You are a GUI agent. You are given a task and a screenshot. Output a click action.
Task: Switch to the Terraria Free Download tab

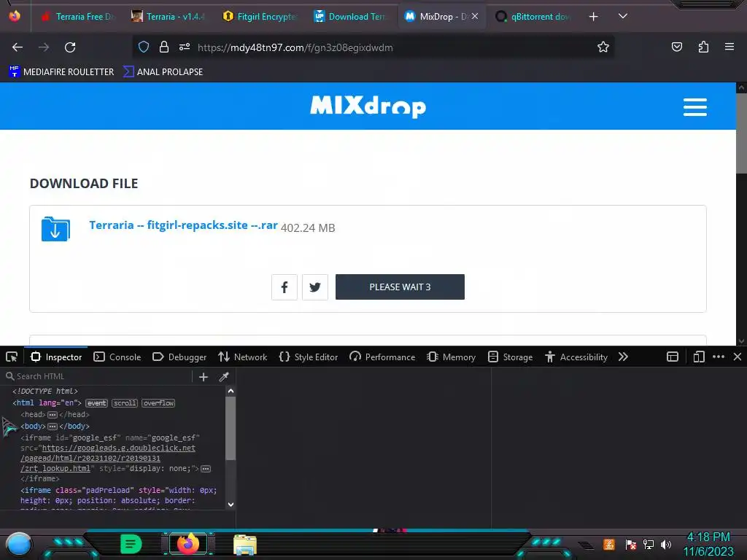click(77, 17)
